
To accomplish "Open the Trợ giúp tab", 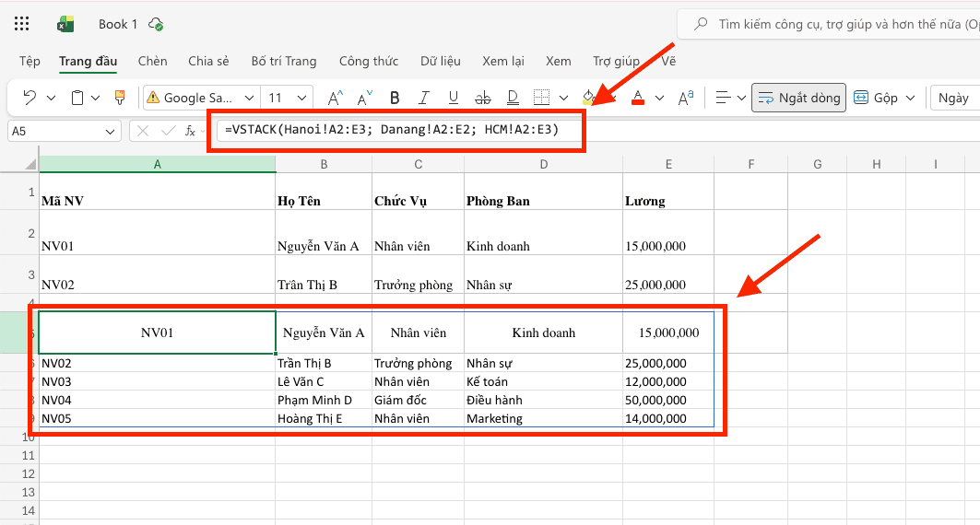I will pyautogui.click(x=616, y=61).
